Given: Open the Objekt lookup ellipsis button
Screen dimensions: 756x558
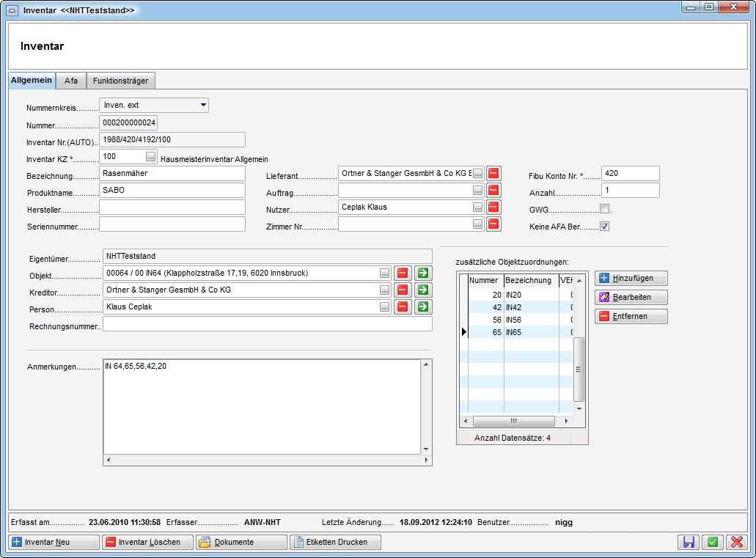Looking at the screenshot, I should tap(384, 274).
